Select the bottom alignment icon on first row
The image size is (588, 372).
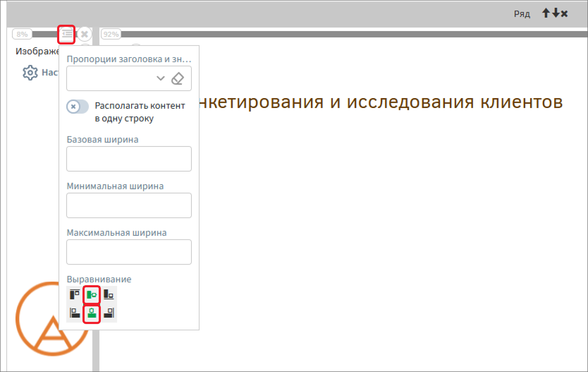pyautogui.click(x=109, y=294)
